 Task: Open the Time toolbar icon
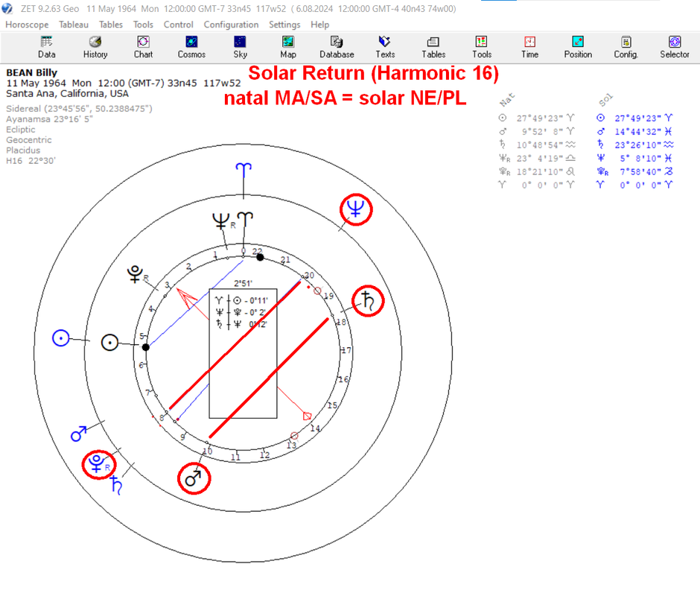529,48
